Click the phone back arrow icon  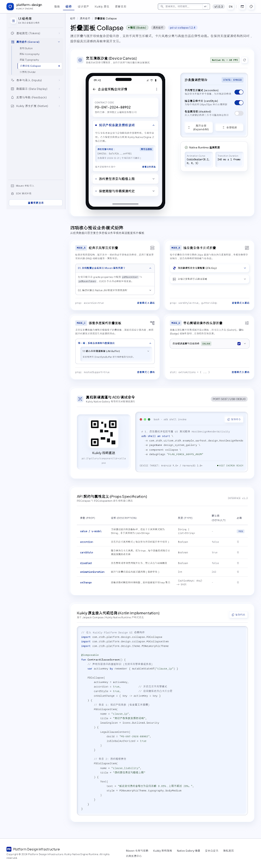[94, 89]
